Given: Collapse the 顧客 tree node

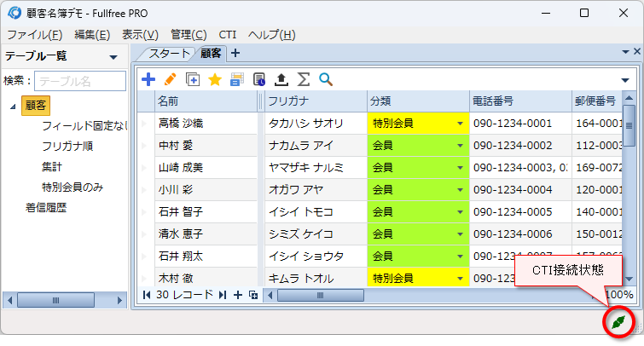Looking at the screenshot, I should (x=13, y=107).
